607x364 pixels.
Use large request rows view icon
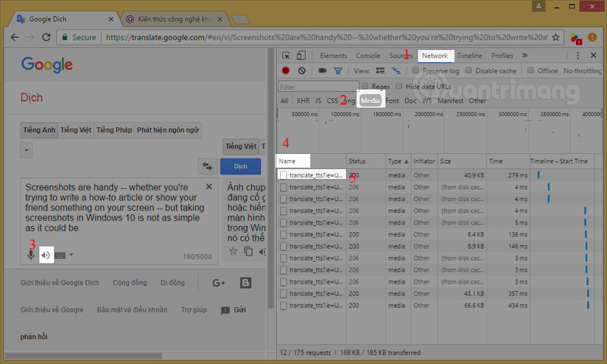coord(381,71)
